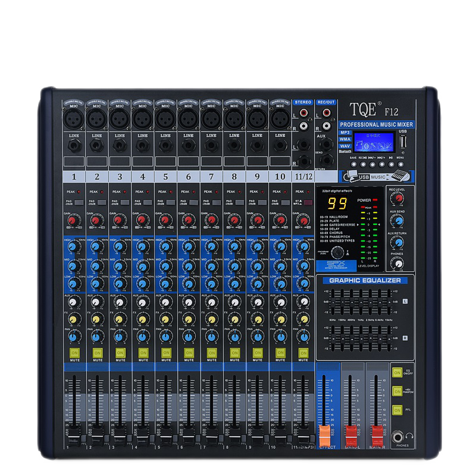Click the yellow FX knob on channel 6
Image resolution: width=476 pixels, height=476 pixels.
coord(188,319)
